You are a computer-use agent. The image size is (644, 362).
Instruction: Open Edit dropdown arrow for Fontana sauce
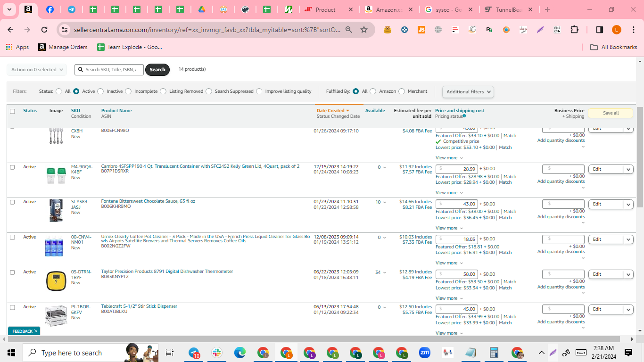coord(628,204)
